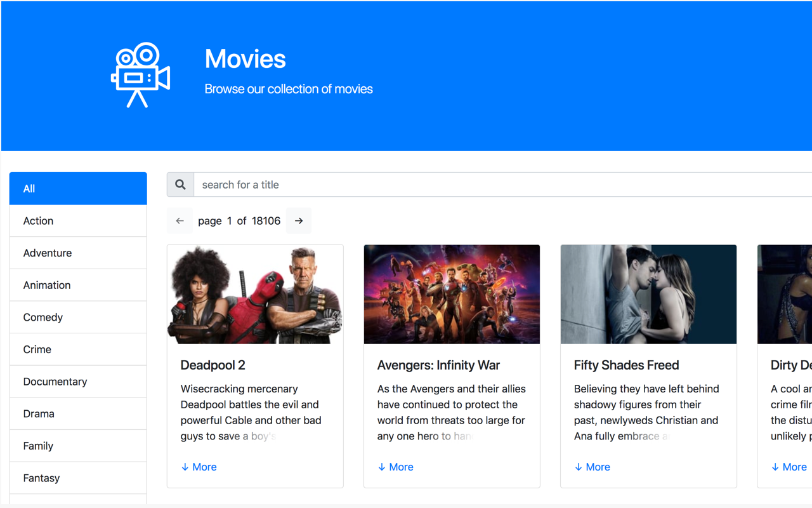Click the movie camera logo icon

140,74
